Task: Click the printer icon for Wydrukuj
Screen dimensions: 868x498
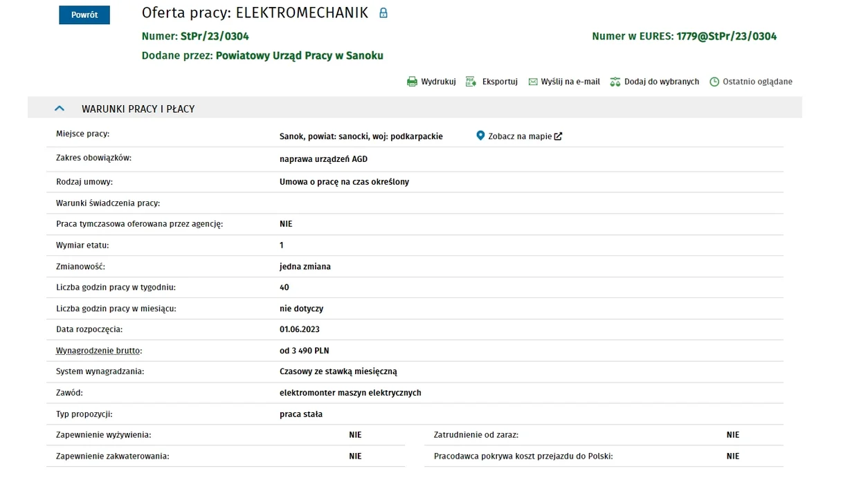Action: point(412,82)
